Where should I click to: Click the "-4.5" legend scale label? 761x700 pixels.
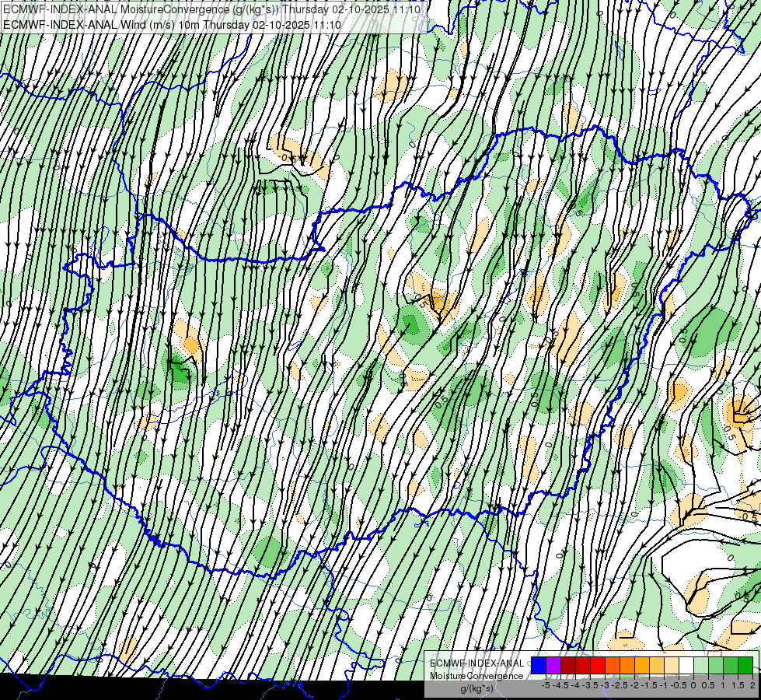click(560, 685)
